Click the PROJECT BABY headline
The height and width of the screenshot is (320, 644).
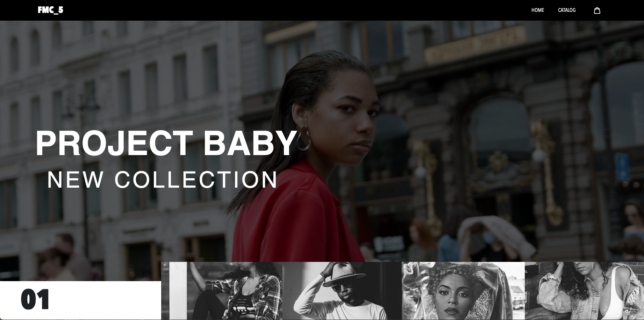click(166, 143)
